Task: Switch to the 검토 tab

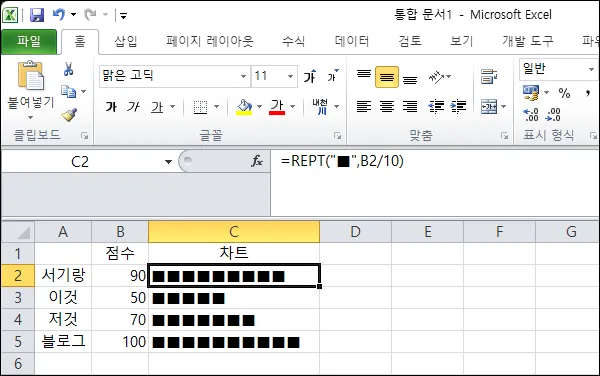Action: point(410,41)
